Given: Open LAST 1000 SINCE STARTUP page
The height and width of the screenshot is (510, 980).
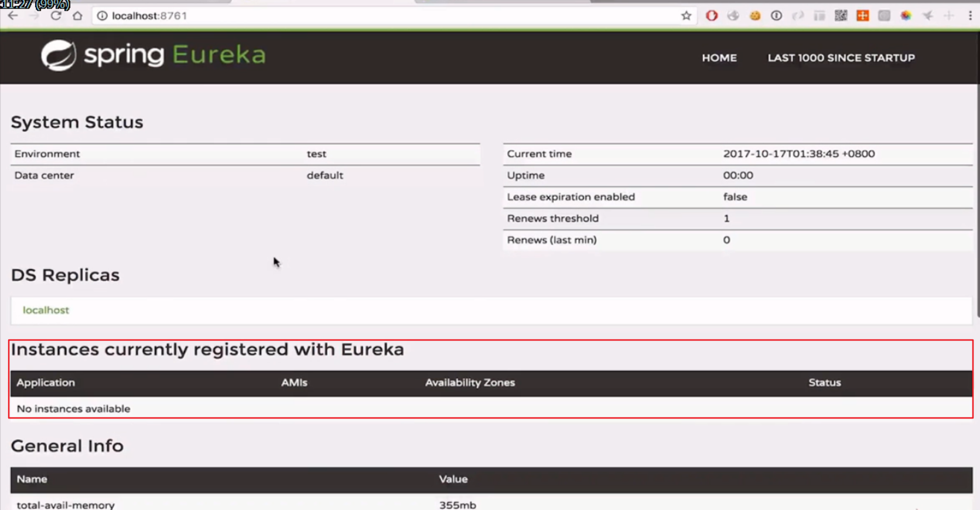Looking at the screenshot, I should coord(841,57).
